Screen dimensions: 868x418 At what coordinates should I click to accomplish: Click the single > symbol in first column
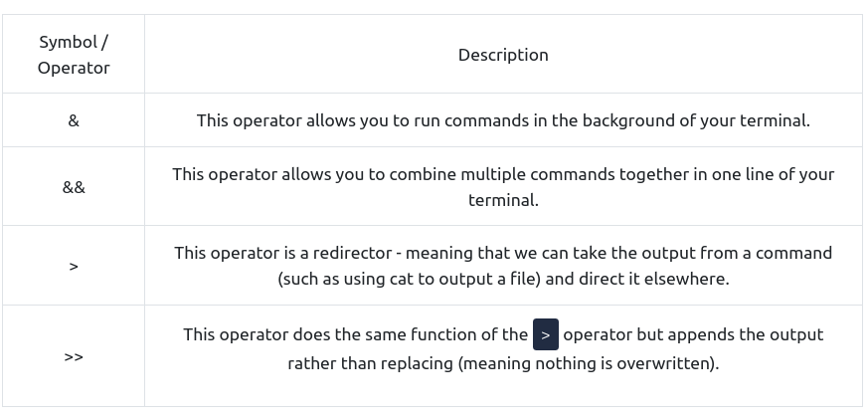[74, 266]
